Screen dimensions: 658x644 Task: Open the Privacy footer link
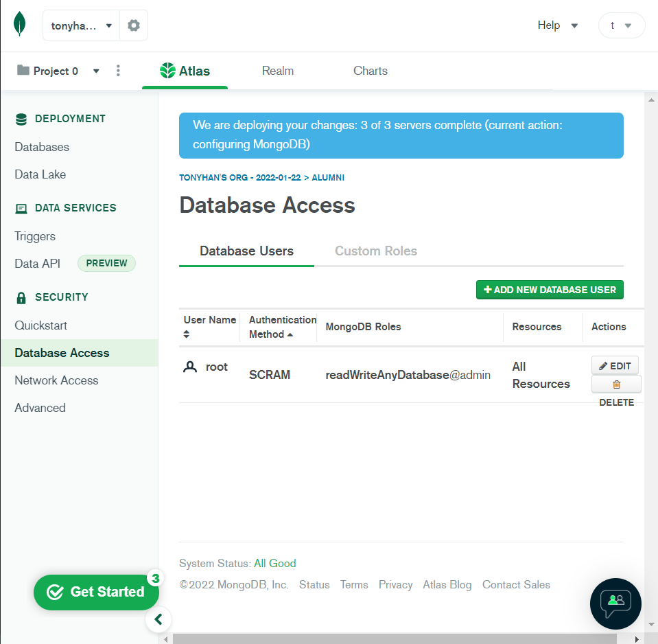point(395,584)
